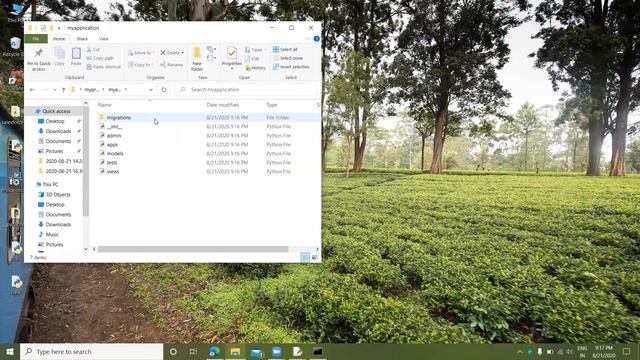Open Downloads under Quick access
Screen dimensions: 640x360
tap(58, 131)
